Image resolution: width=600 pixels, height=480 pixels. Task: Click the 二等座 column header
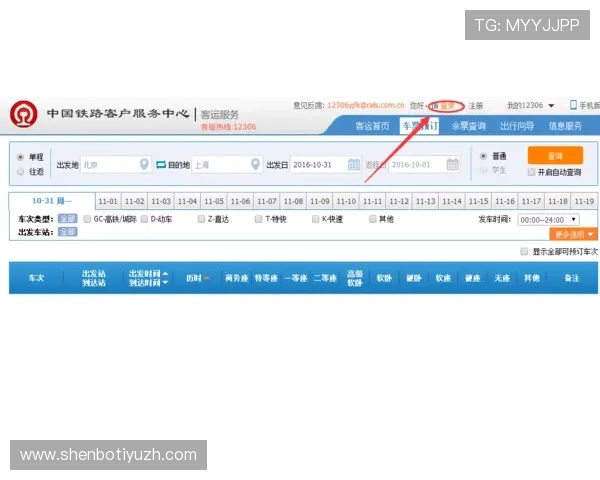(325, 278)
